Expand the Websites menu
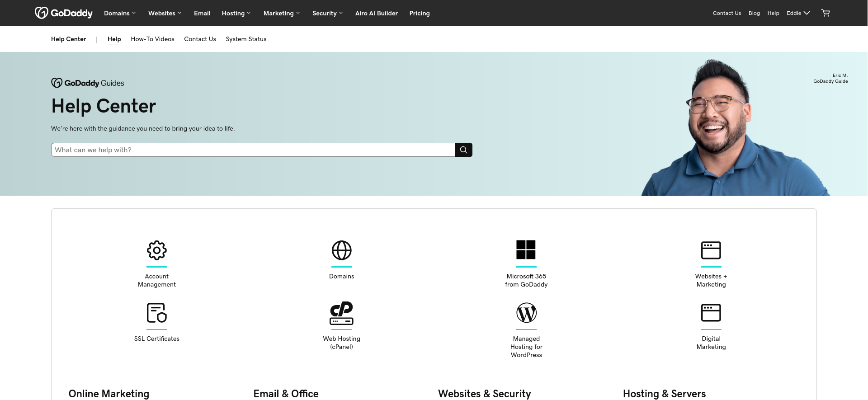 (x=165, y=13)
